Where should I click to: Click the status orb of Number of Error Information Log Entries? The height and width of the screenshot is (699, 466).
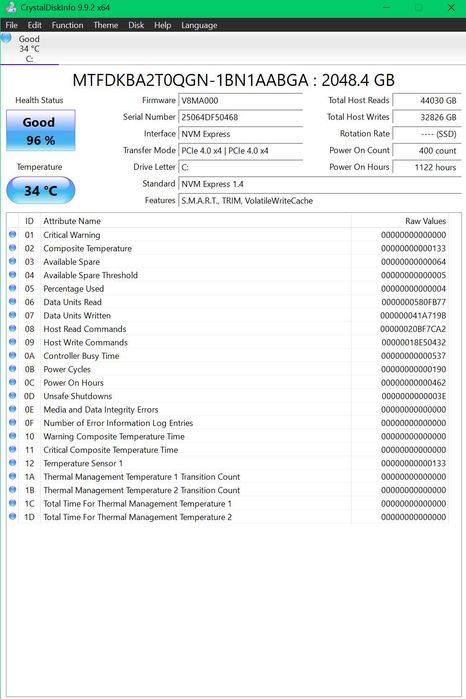click(x=12, y=422)
